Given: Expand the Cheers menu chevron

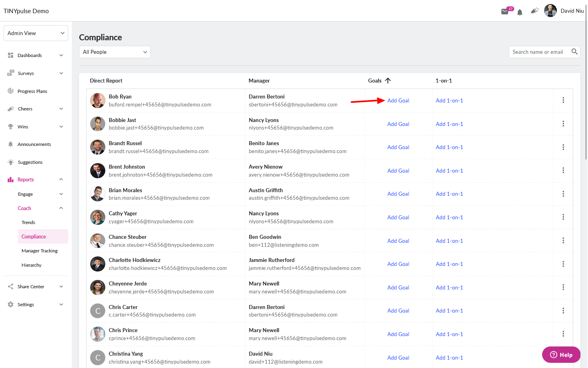Looking at the screenshot, I should pos(61,108).
